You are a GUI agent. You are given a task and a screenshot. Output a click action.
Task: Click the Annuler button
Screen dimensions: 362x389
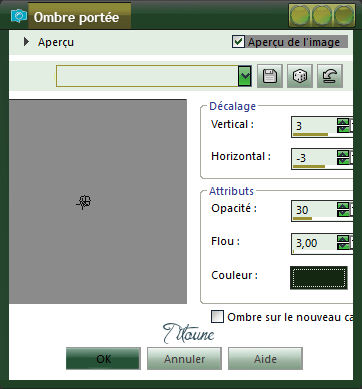(184, 359)
